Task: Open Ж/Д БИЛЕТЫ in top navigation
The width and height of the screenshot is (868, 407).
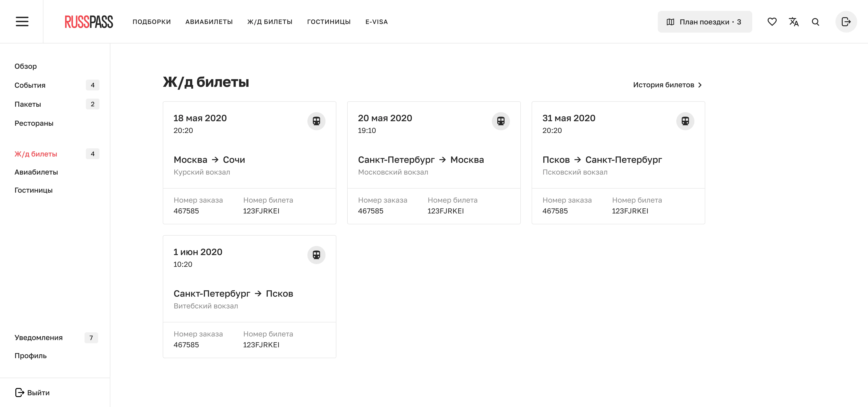Action: click(270, 22)
